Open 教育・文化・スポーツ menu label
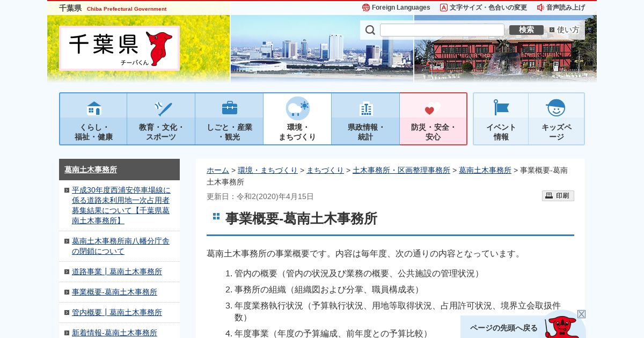 (162, 132)
